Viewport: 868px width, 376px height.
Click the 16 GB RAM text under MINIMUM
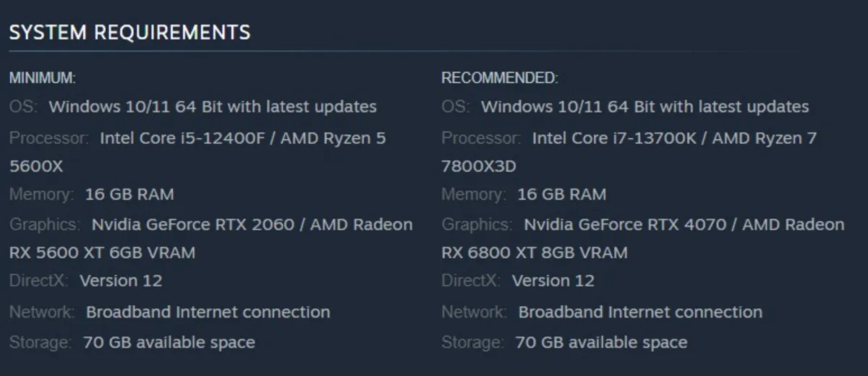(x=129, y=195)
